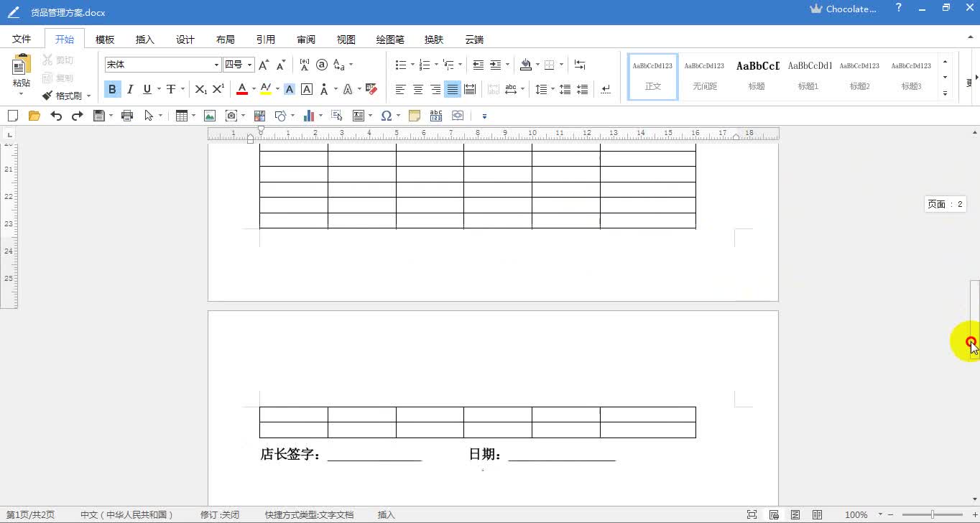Run the word count tool
This screenshot has width=980, height=523.
pyautogui.click(x=436, y=115)
